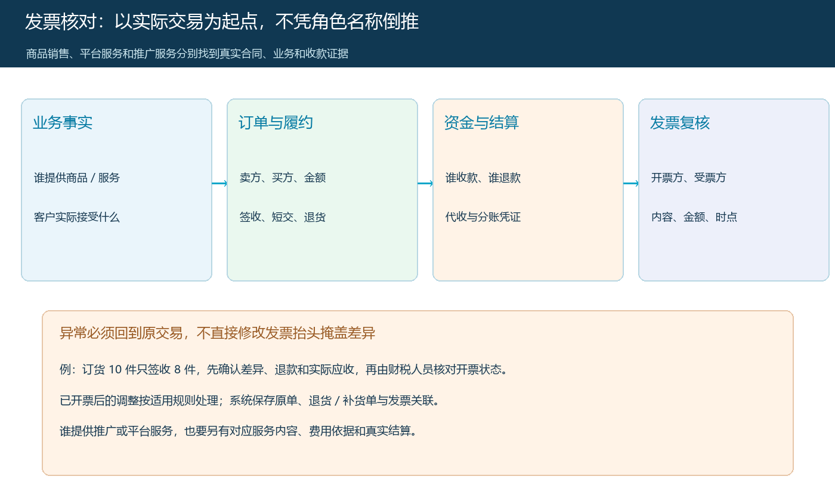
Task: Click the text 内容、金额、时点
Action: [x=694, y=217]
